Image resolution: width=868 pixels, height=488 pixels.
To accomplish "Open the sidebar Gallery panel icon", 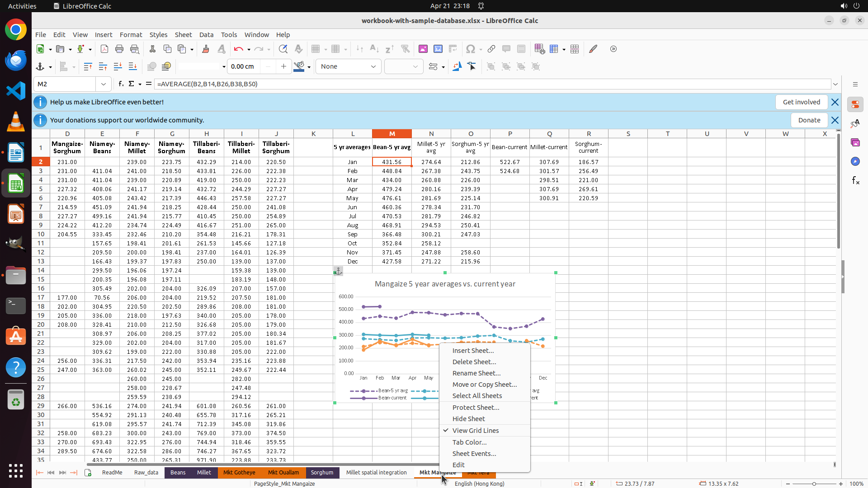I will point(855,143).
